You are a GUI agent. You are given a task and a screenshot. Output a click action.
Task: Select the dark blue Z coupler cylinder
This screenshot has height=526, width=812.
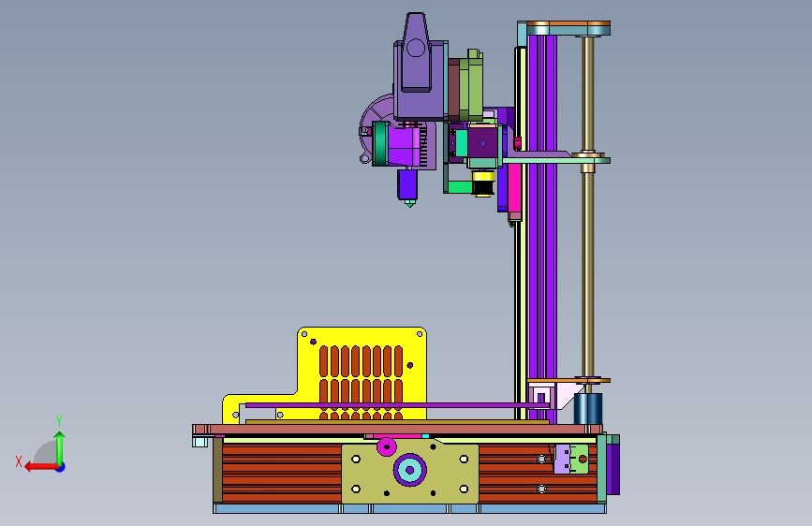click(x=588, y=408)
